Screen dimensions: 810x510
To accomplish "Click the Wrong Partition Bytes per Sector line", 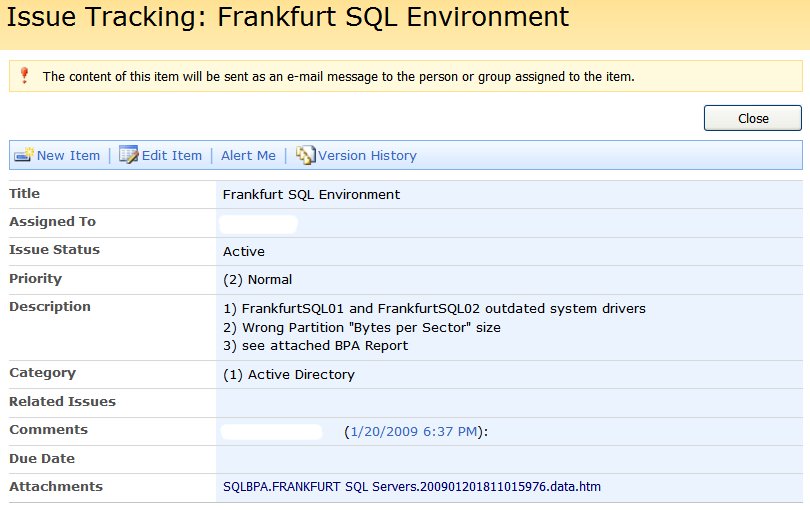I will tap(362, 328).
